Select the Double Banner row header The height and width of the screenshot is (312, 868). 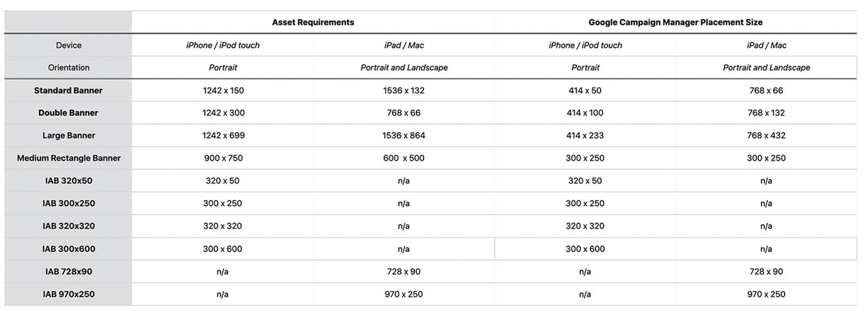(68, 113)
